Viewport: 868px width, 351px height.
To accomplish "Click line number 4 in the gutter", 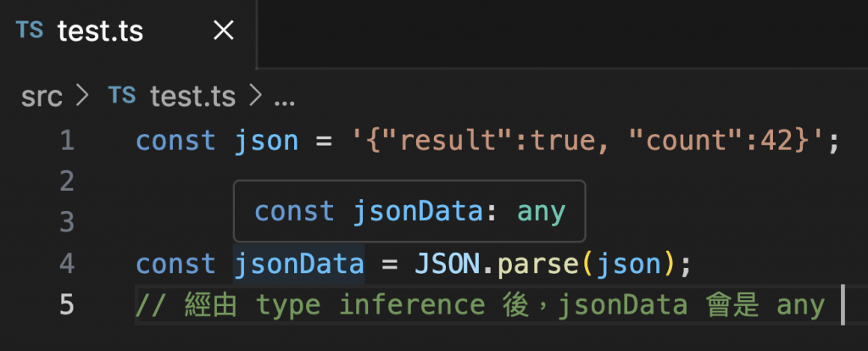I will click(x=66, y=264).
